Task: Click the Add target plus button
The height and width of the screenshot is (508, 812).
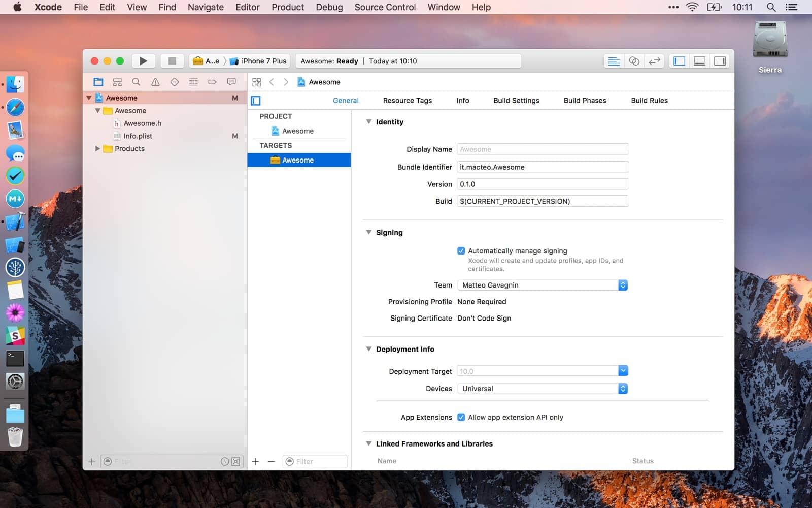Action: (x=255, y=461)
